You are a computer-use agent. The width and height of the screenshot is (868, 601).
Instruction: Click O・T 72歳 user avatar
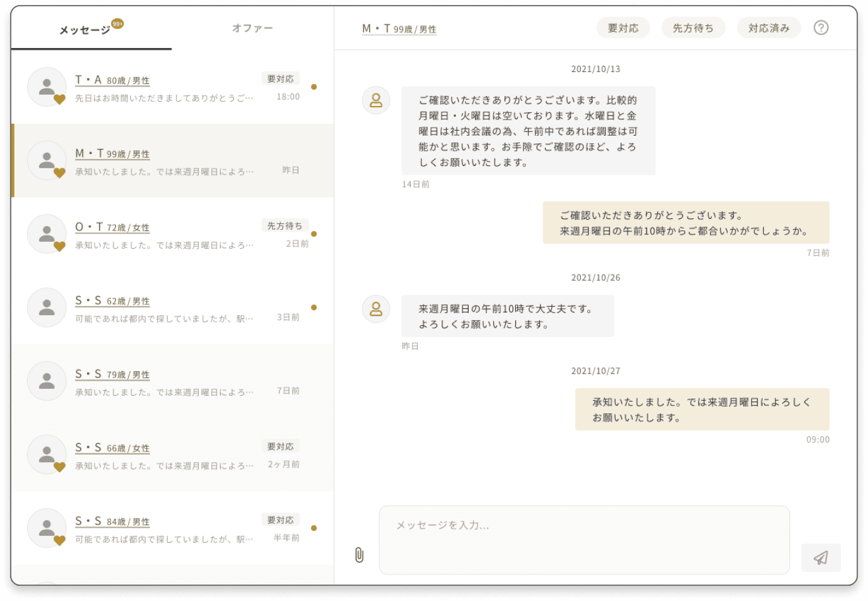click(x=47, y=234)
